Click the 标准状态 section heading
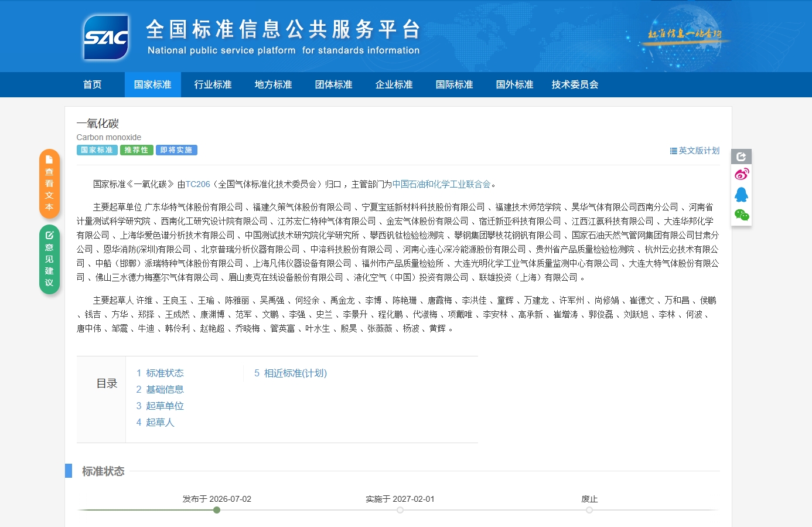This screenshot has width=812, height=527. pyautogui.click(x=103, y=471)
